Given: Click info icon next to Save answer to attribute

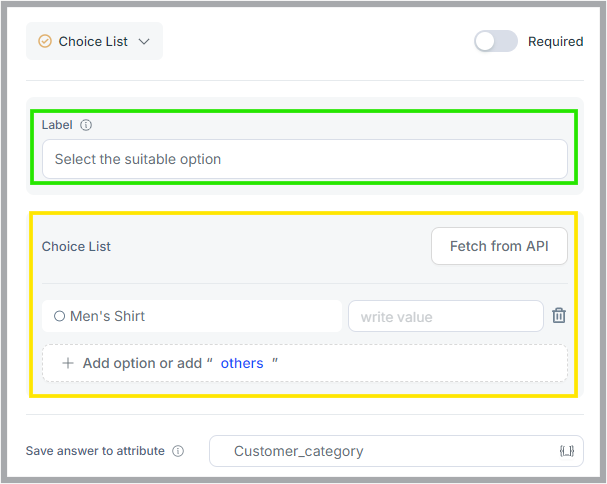Looking at the screenshot, I should point(178,451).
